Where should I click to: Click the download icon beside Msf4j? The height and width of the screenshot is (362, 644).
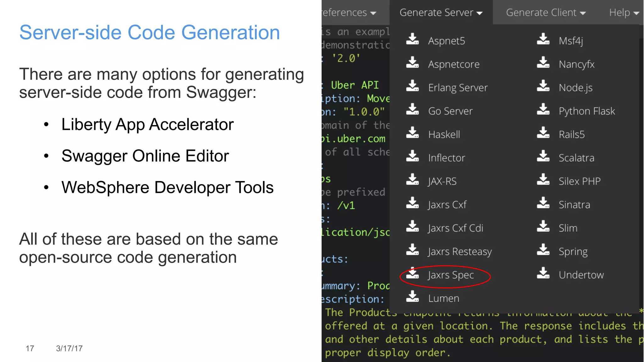click(x=543, y=39)
